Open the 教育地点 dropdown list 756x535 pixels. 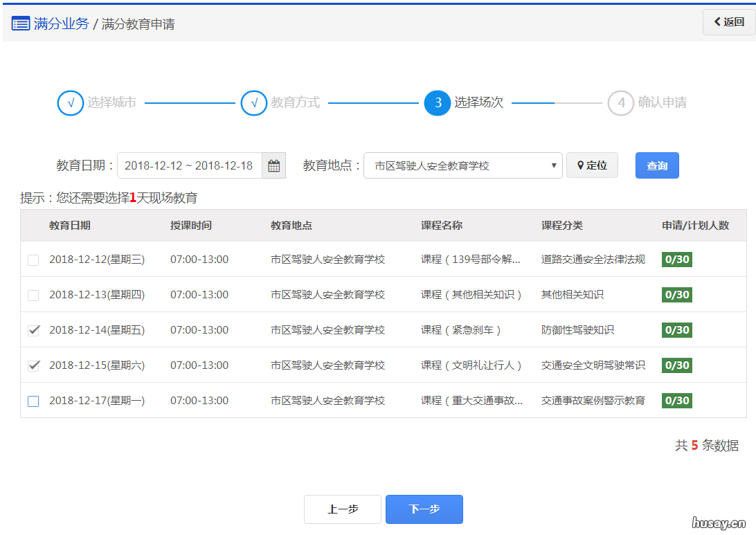(463, 165)
